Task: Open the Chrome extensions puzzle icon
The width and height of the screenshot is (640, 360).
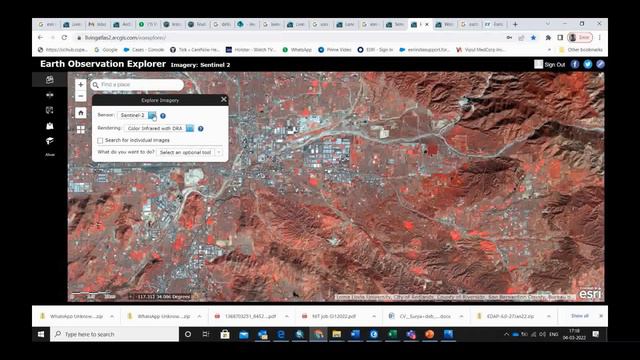Action: (548, 38)
